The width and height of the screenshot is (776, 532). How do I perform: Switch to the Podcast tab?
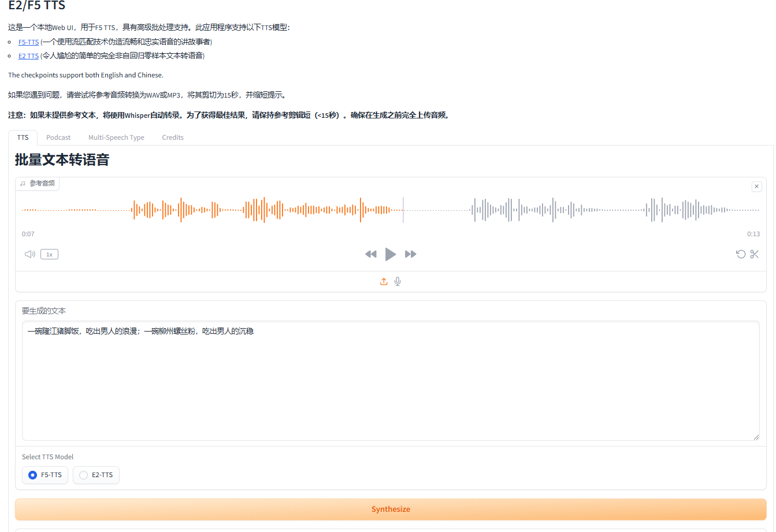pyautogui.click(x=58, y=137)
